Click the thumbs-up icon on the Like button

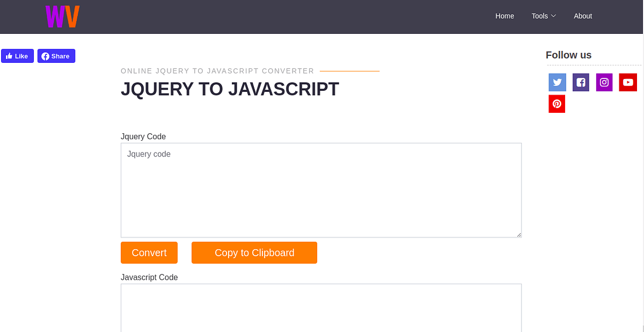pos(9,56)
